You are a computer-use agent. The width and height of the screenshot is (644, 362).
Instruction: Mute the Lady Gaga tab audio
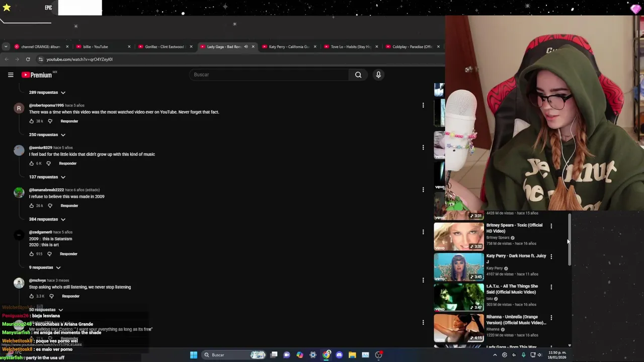click(x=246, y=47)
